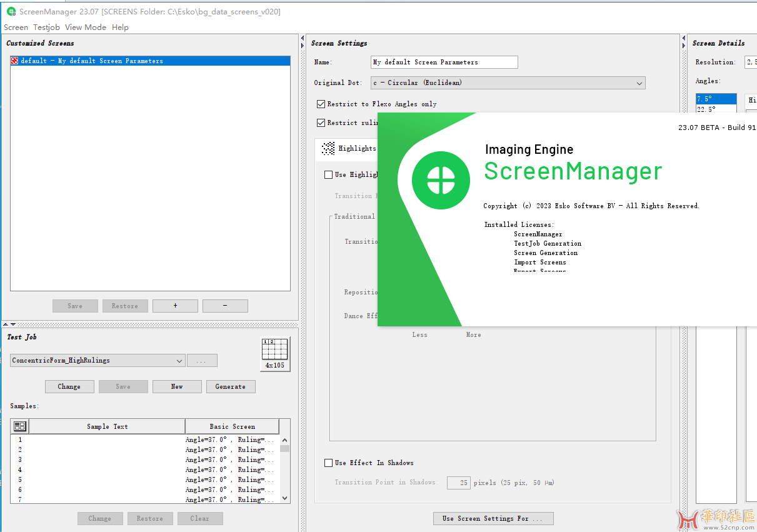Open the Original Dot dropdown
757x532 pixels.
click(508, 83)
